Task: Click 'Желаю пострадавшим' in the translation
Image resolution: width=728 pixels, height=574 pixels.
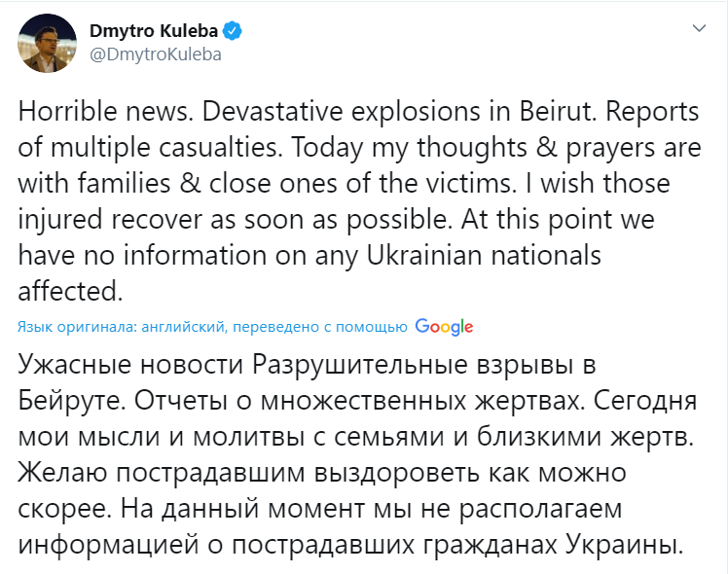Action: tap(138, 473)
